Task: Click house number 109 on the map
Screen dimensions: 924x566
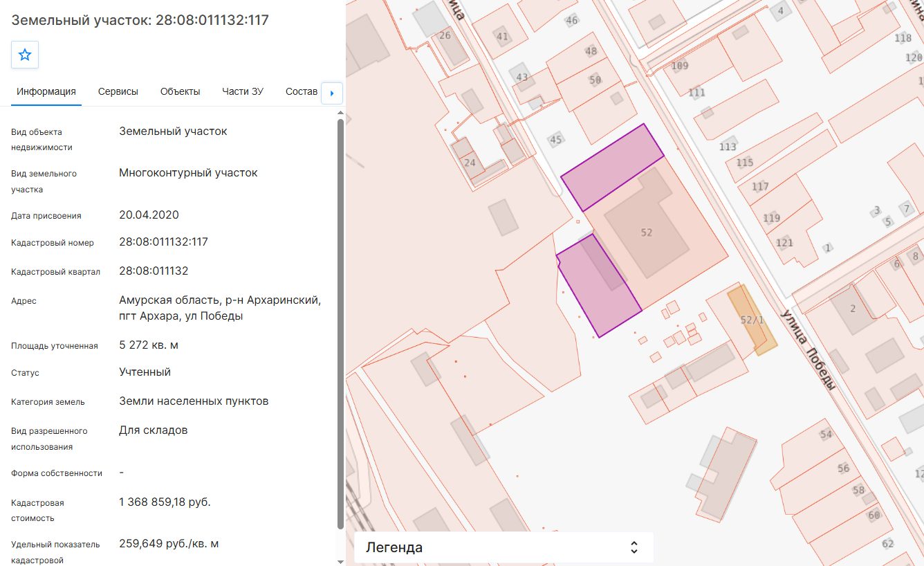Action: tap(680, 66)
